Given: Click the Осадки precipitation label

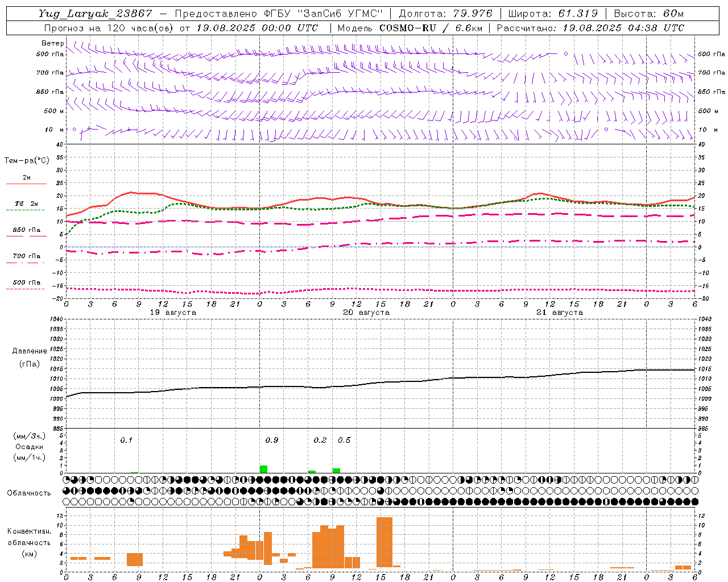Looking at the screenshot, I should click(30, 447).
